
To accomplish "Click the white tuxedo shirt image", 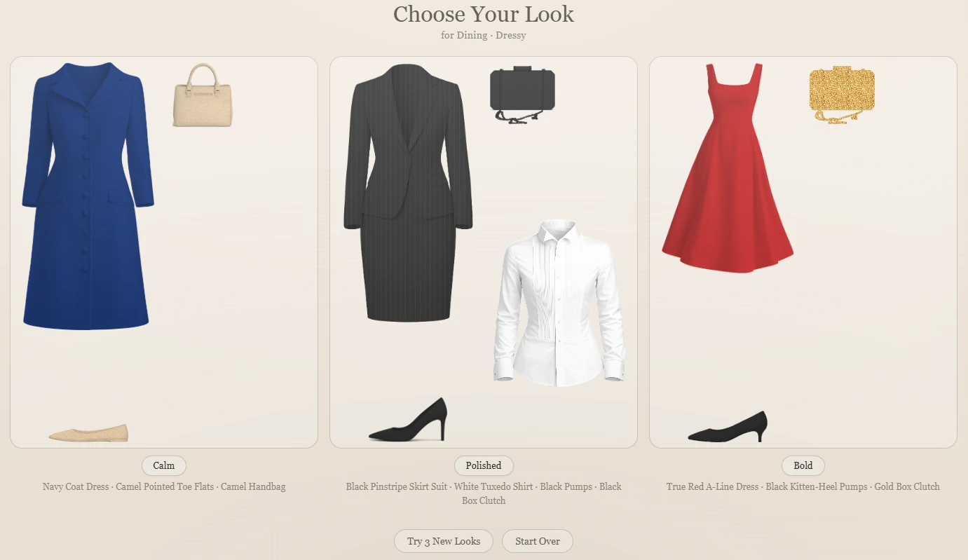I will click(x=559, y=303).
